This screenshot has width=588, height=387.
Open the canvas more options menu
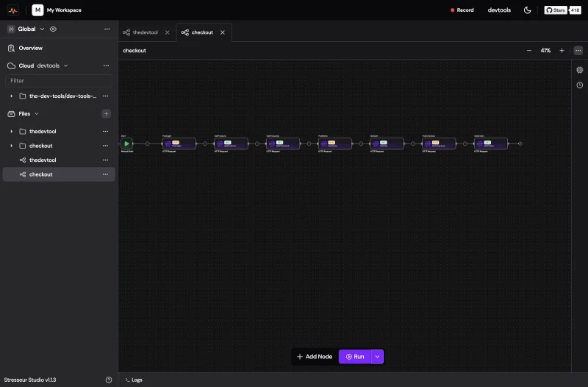pos(578,50)
